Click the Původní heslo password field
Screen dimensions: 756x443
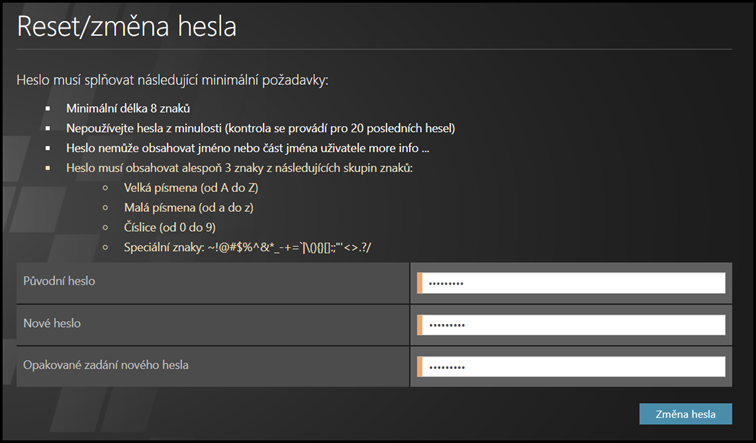tap(572, 283)
